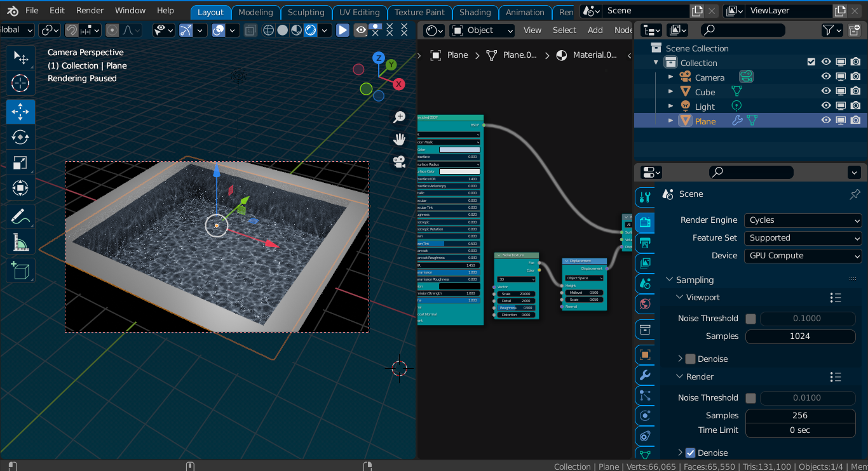Open the Render Engine Cycles dropdown
The width and height of the screenshot is (868, 471).
803,220
